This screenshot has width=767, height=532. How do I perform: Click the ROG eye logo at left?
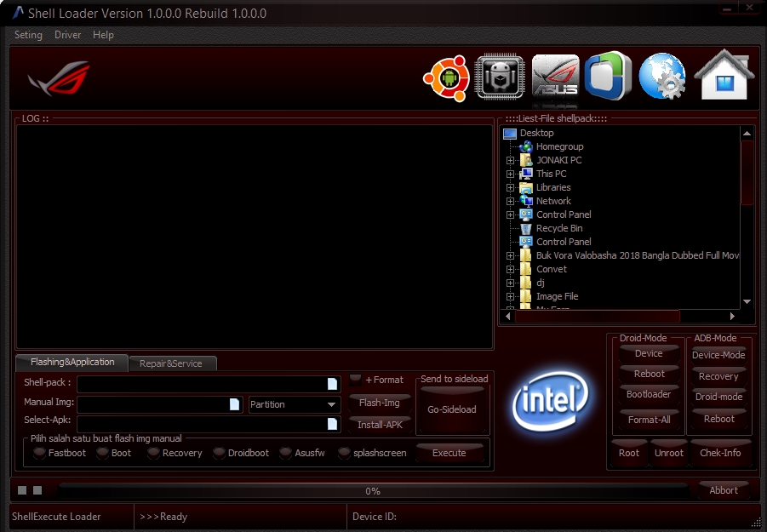pos(60,77)
